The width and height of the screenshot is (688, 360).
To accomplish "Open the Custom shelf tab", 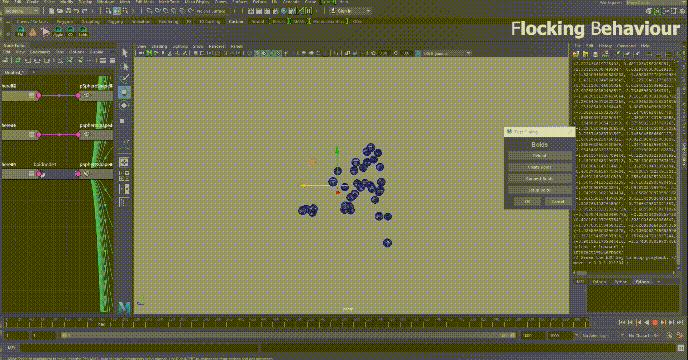I will click(x=236, y=21).
